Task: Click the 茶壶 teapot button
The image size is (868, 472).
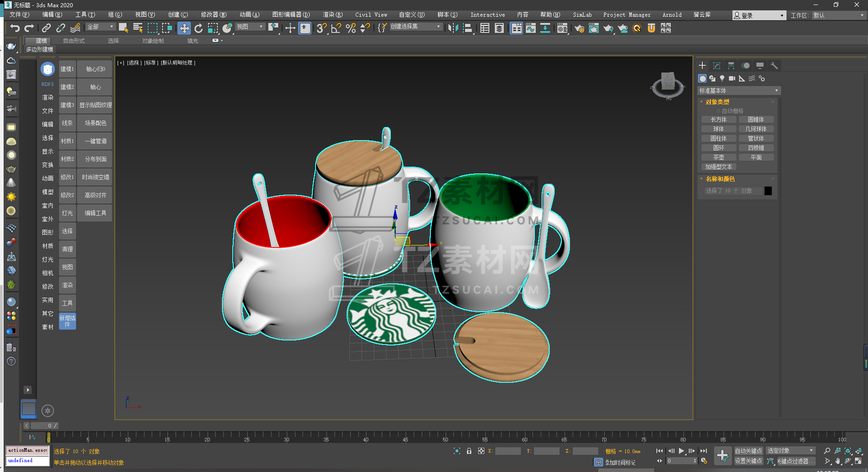Action: [x=719, y=157]
